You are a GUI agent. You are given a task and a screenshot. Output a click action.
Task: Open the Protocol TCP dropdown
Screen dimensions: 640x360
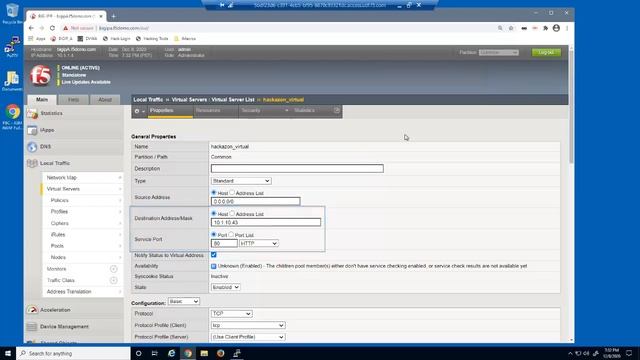[x=231, y=314]
